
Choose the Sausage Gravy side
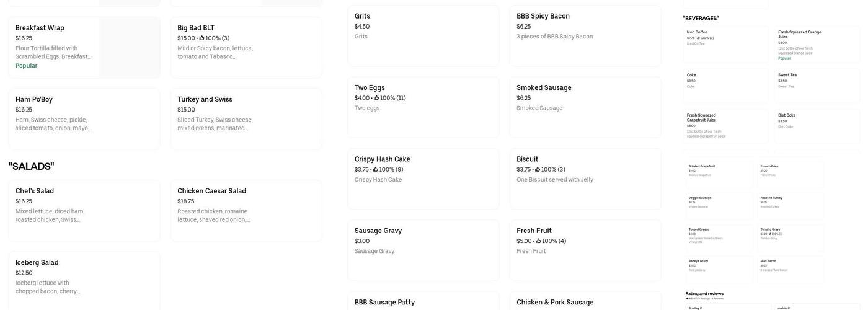pos(423,250)
